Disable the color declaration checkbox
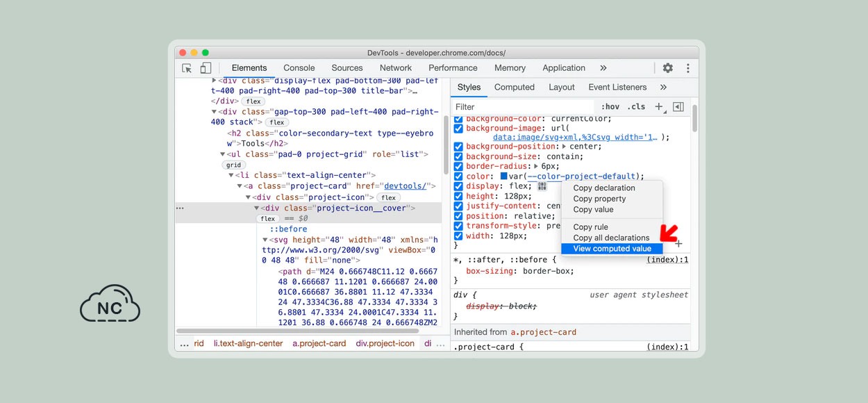Screen dimensions: 868x403 click(x=458, y=176)
